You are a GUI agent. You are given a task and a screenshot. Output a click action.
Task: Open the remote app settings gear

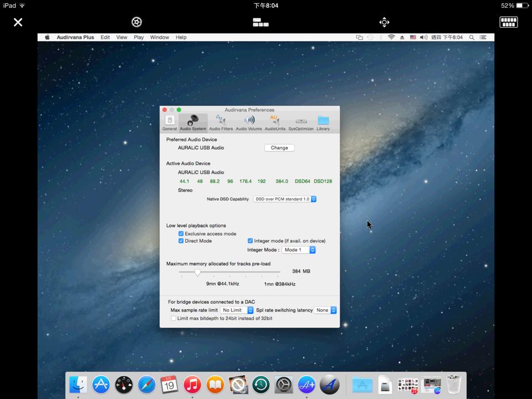click(x=136, y=22)
